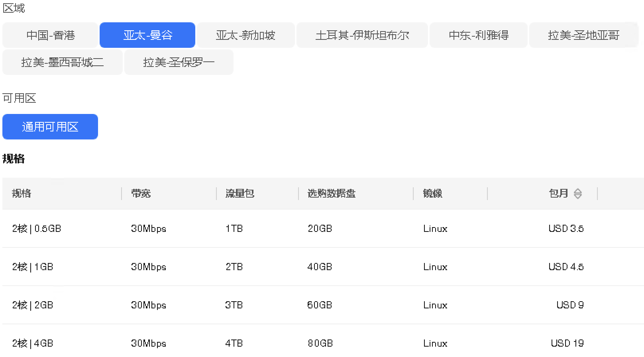Choose the 拉美-墨西哥城二 region
644x357 pixels.
pyautogui.click(x=62, y=62)
